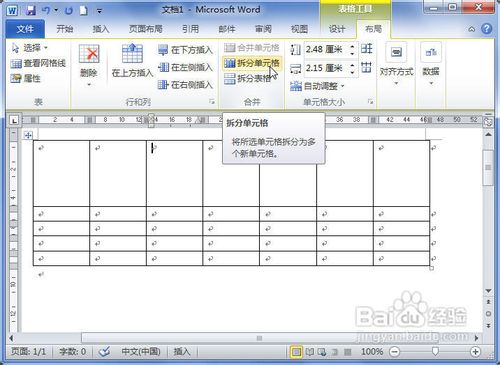Open table 属性
Screen dimensions: 500x365
click(x=25, y=79)
